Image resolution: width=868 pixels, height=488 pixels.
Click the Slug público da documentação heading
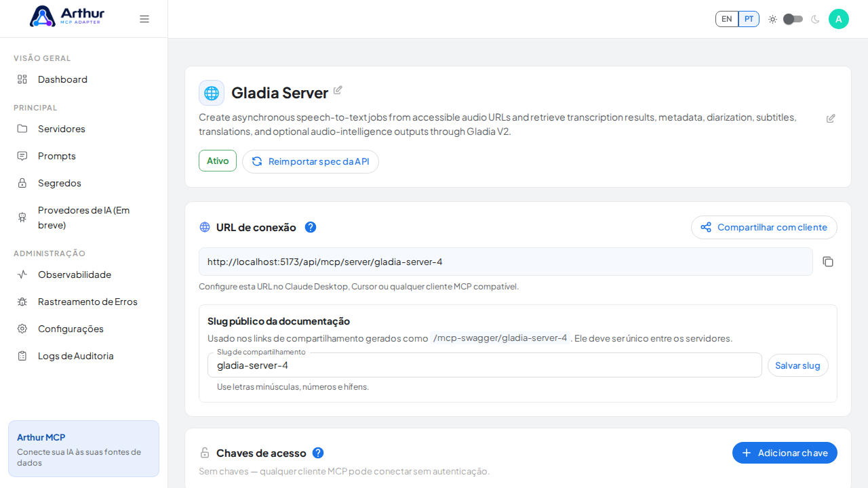[x=279, y=321]
